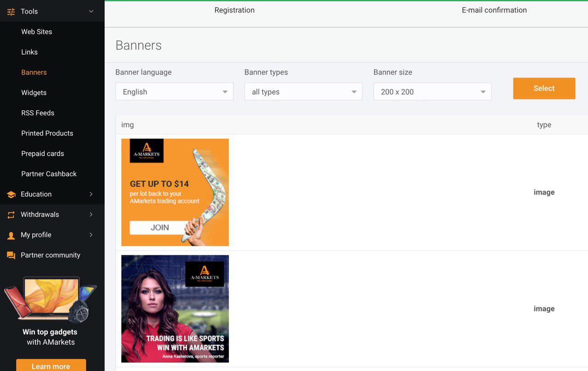This screenshot has width=588, height=371.
Task: Expand the Education section chevron
Action: point(91,194)
